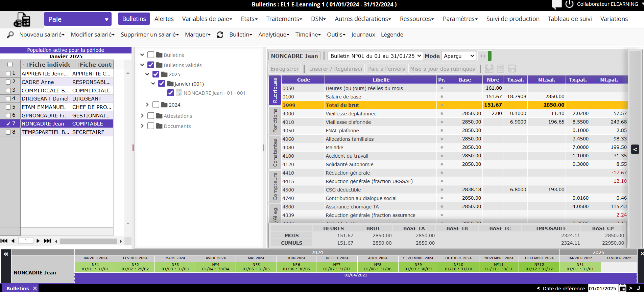This screenshot has height=292, width=644.
Task: Click the NONCADRE Jean employee button
Action: 294,56
